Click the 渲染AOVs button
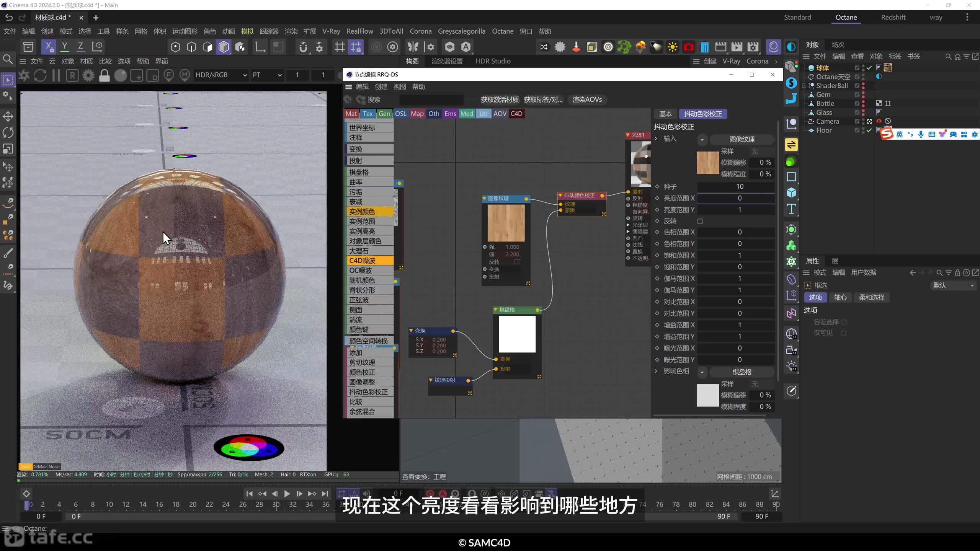The image size is (980, 551). coord(587,100)
